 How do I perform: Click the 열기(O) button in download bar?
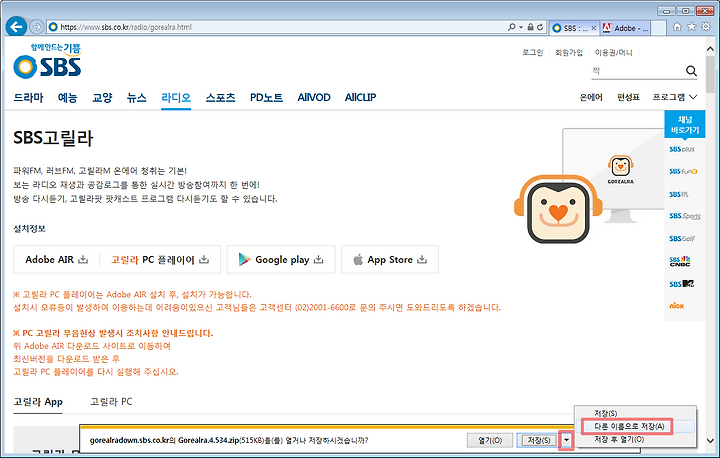pos(490,440)
